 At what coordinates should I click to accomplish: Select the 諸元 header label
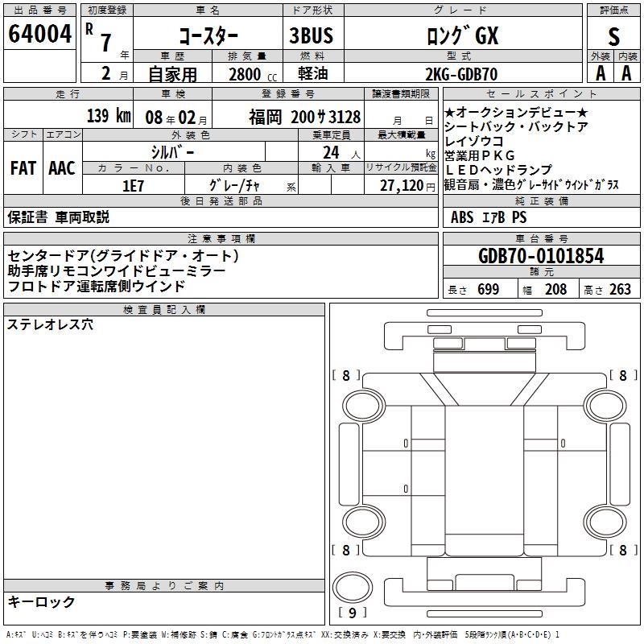click(x=541, y=271)
